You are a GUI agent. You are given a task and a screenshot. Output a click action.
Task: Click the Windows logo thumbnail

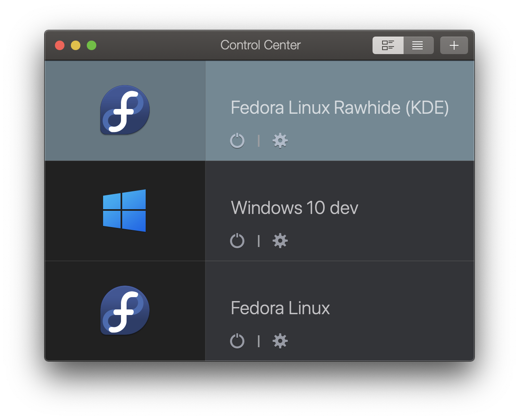coord(125,210)
